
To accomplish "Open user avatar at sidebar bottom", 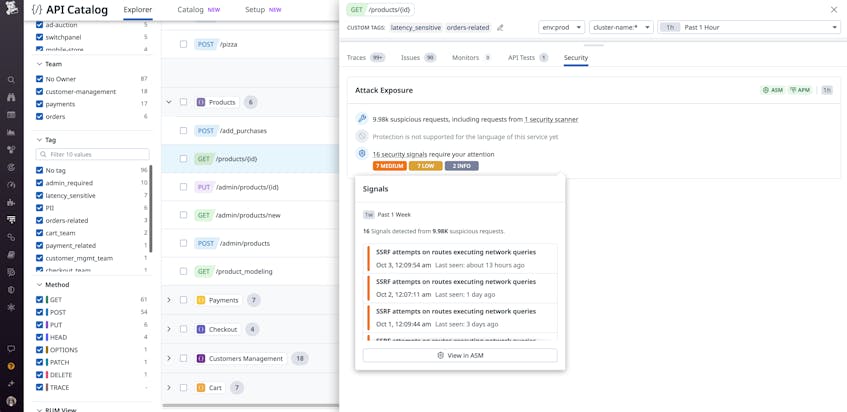I will 11,401.
